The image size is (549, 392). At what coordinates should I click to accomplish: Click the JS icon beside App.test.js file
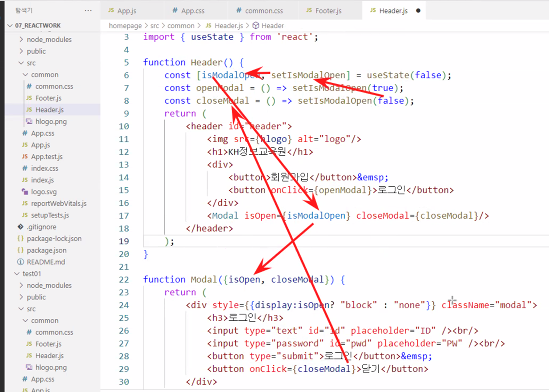[x=25, y=156]
